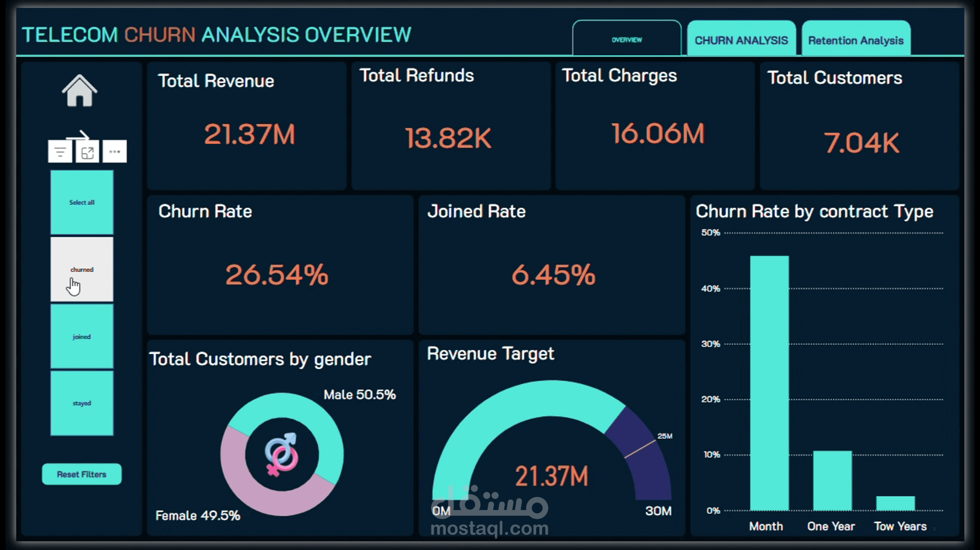
Task: Click the 'Total Customers' card title
Action: (835, 78)
